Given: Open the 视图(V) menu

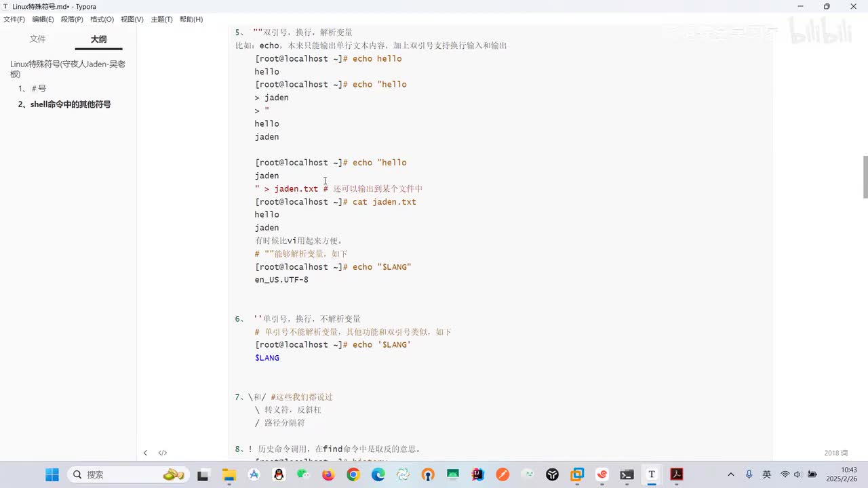Looking at the screenshot, I should click(x=132, y=19).
